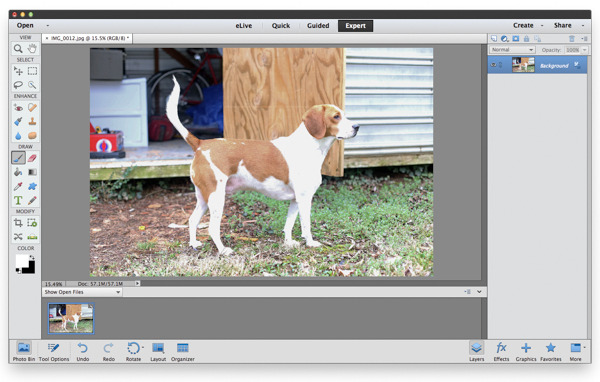
Task: Select the Paint Bucket tool
Action: (18, 172)
